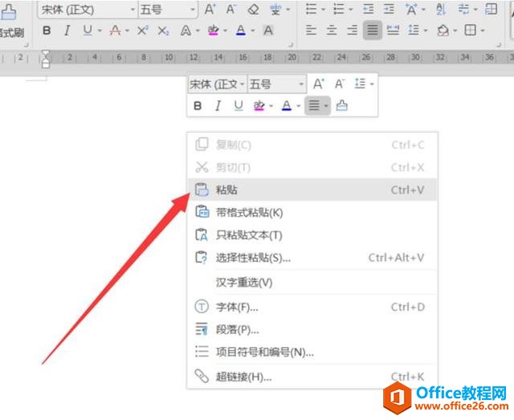Image resolution: width=514 pixels, height=420 pixels.
Task: Expand ribbon highlight color arrow
Action: point(225,31)
